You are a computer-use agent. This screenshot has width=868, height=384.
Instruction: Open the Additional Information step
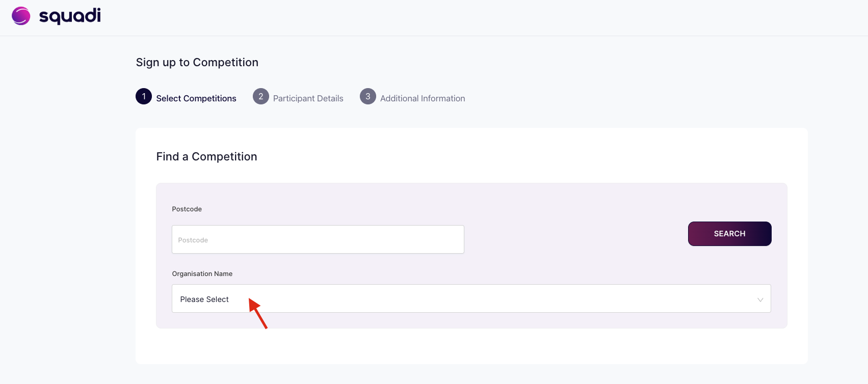422,98
